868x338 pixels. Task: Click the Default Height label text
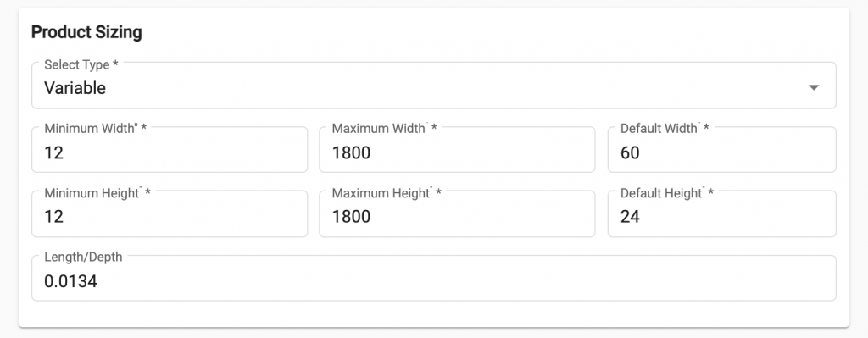pyautogui.click(x=667, y=193)
